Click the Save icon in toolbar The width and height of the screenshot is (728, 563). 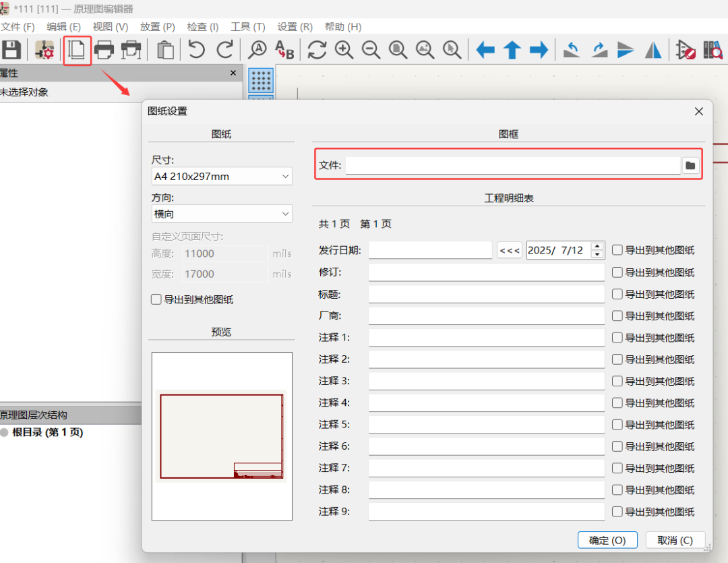click(x=11, y=50)
